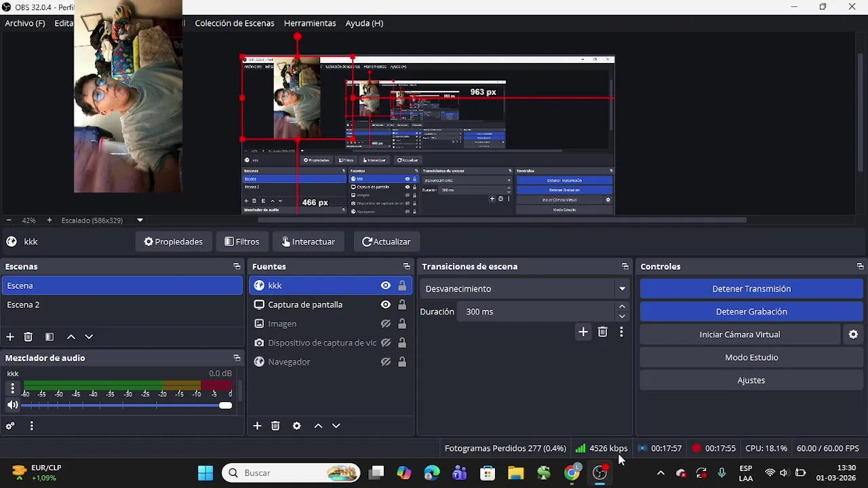Zoom in preview with plus icon
Image resolution: width=868 pixels, height=488 pixels.
[x=50, y=220]
